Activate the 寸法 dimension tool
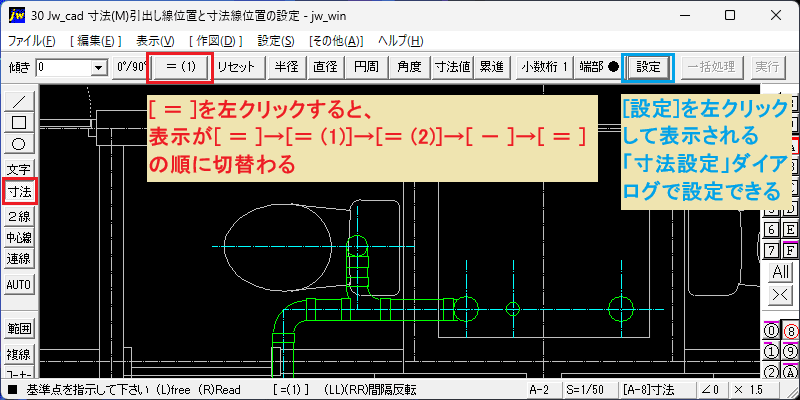The image size is (800, 400). [19, 192]
